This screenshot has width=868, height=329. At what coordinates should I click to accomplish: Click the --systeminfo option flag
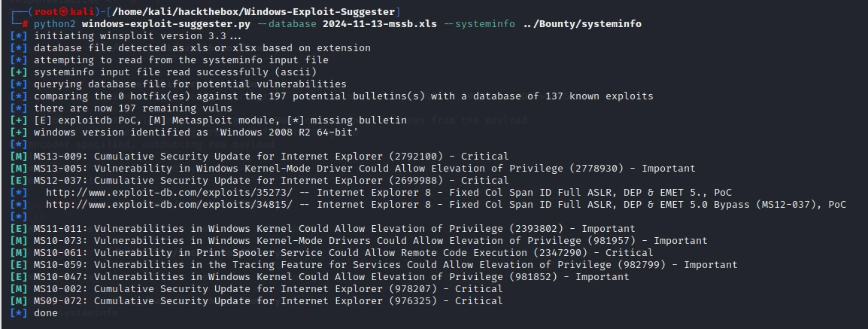tap(479, 24)
